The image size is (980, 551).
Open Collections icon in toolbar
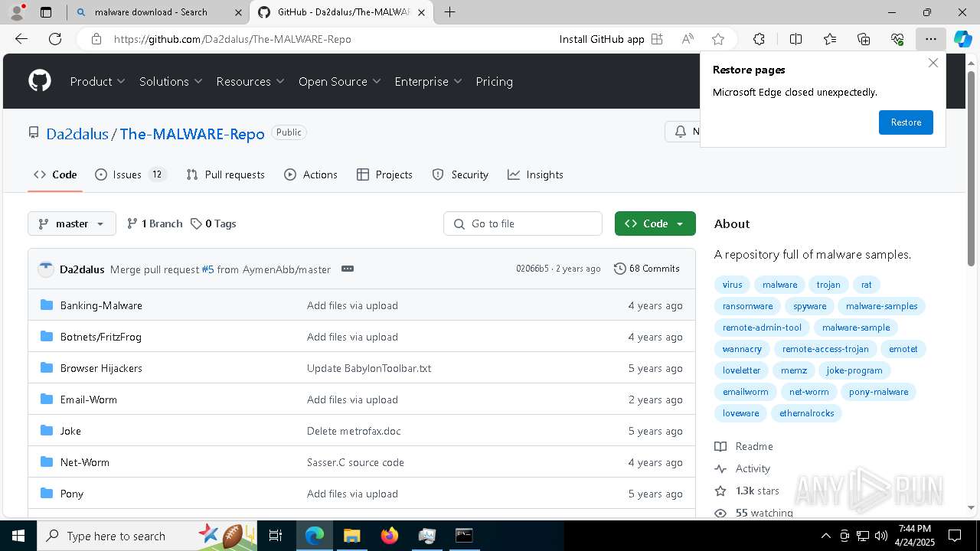[864, 39]
